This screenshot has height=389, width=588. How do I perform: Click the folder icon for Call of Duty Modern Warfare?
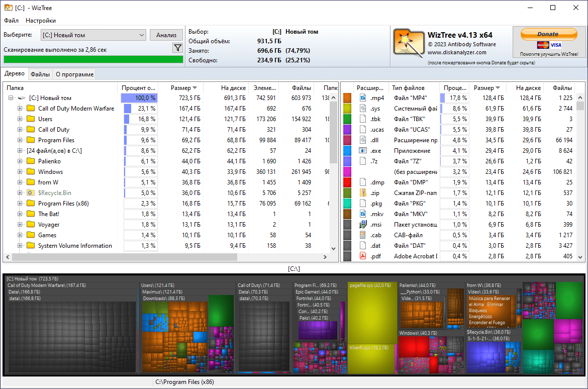[31, 109]
